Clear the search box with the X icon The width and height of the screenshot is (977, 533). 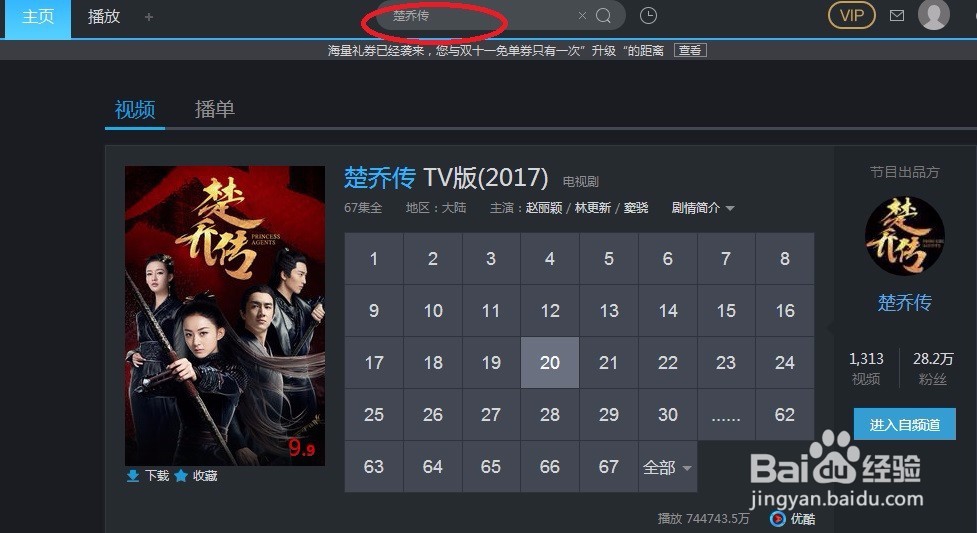tap(582, 16)
